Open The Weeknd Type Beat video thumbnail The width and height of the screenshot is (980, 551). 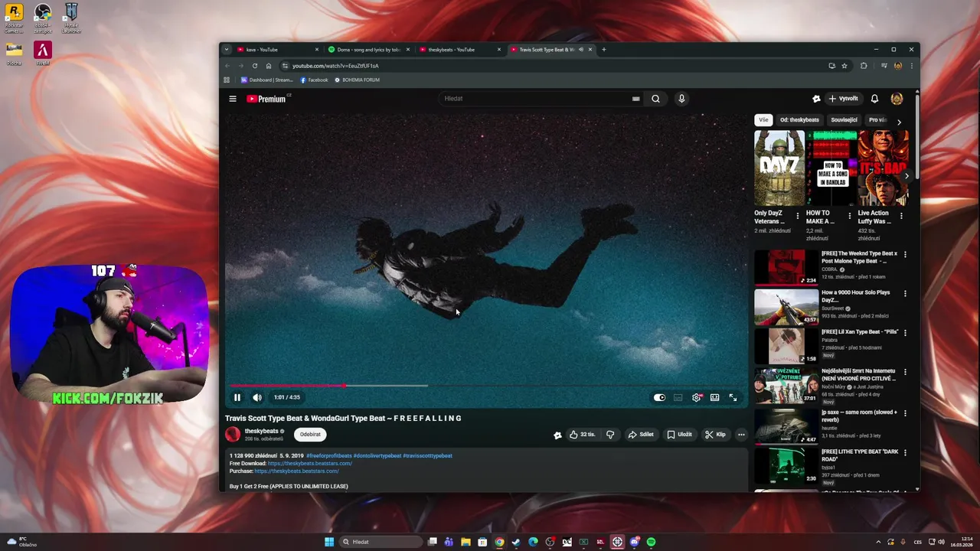[x=786, y=267]
